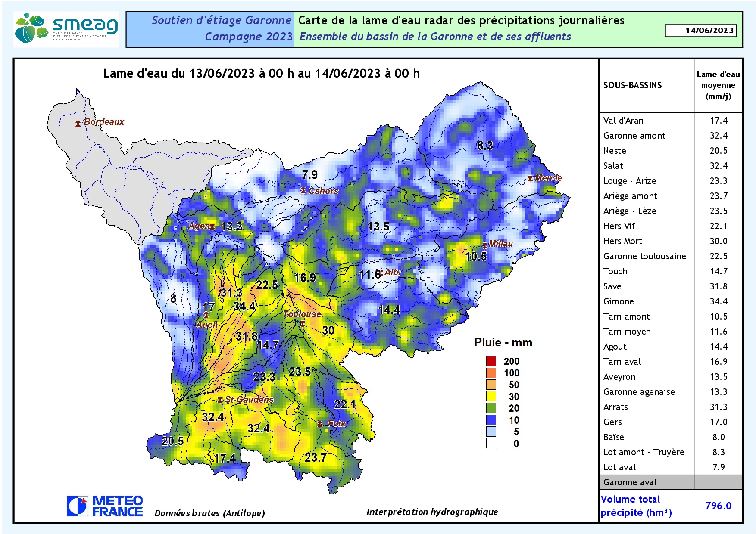
Task: Click the dark blue 10 mm legend swatch
Action: click(491, 420)
